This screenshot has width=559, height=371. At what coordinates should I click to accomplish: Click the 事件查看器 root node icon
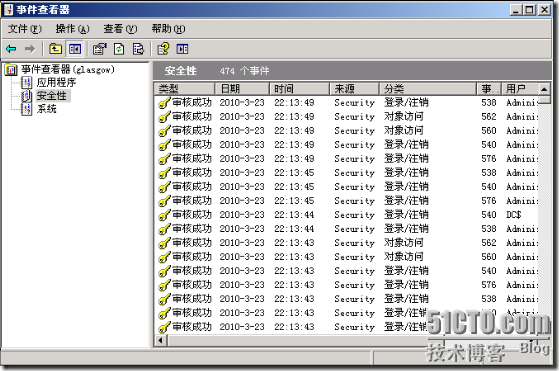click(11, 69)
